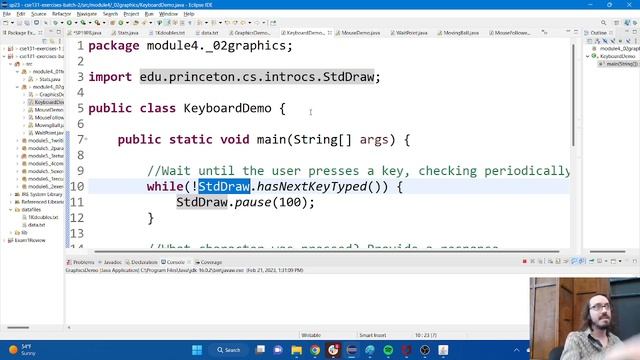
Task: Click the OBS icon in the taskbar
Action: tap(425, 350)
